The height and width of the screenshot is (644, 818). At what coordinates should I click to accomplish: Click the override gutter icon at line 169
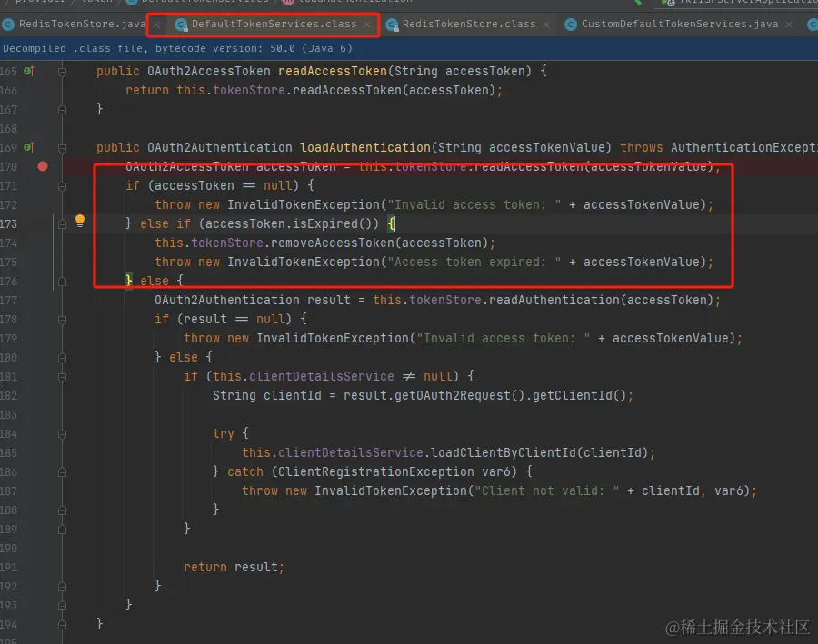[x=29, y=147]
